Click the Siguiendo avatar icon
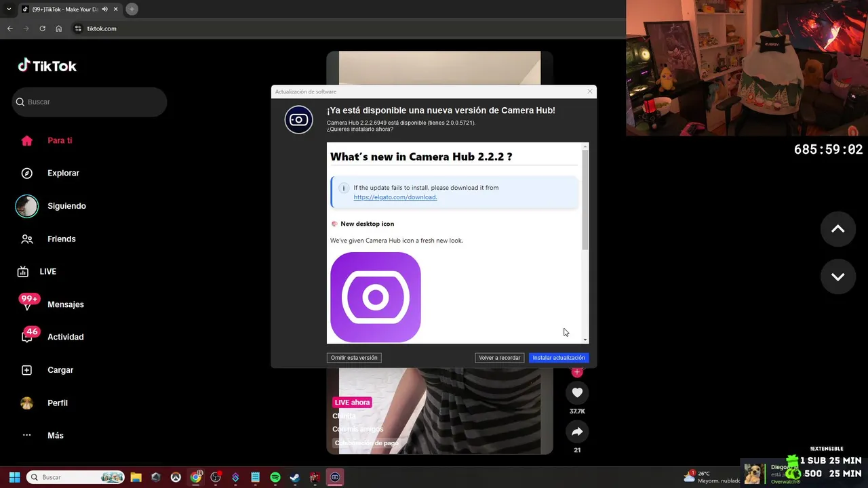Screen dimensions: 868x488 pyautogui.click(x=27, y=206)
